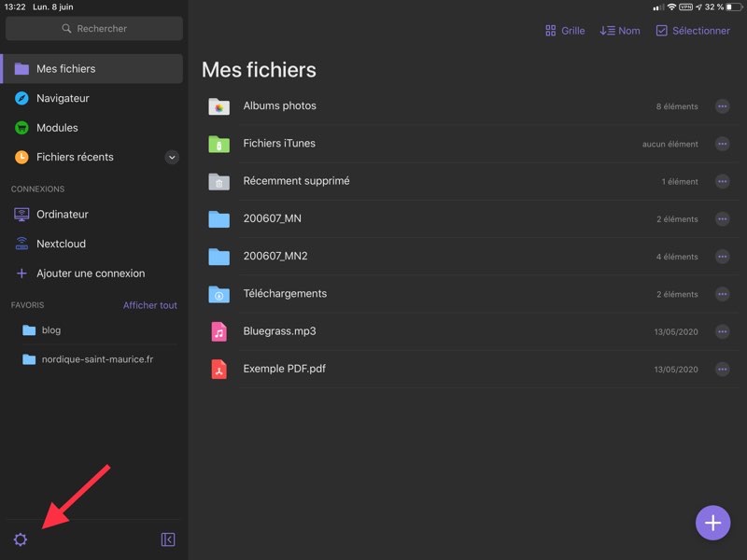Screen dimensions: 747x560
Task: Go to Navigateur in sidebar
Action: pos(63,98)
